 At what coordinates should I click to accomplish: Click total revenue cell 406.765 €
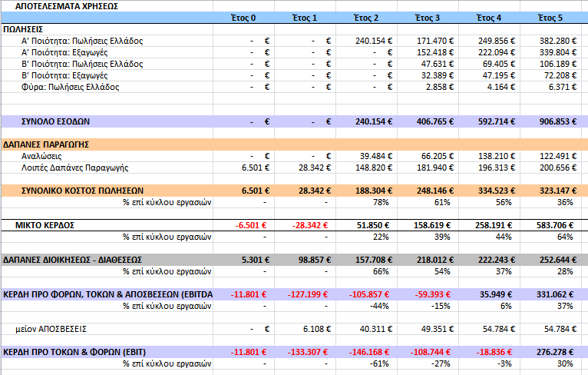(435, 121)
